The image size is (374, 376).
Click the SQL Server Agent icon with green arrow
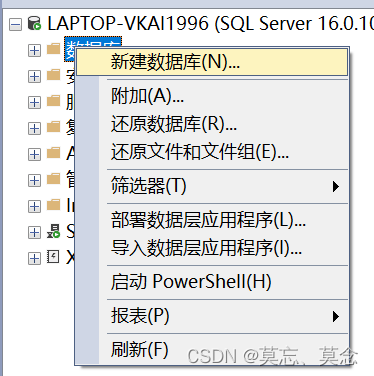53,231
